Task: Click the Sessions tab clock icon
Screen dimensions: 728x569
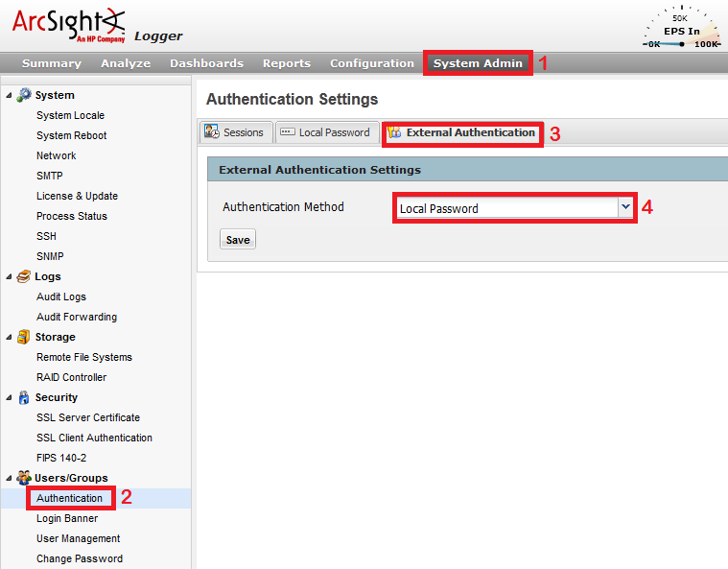Action: click(212, 131)
